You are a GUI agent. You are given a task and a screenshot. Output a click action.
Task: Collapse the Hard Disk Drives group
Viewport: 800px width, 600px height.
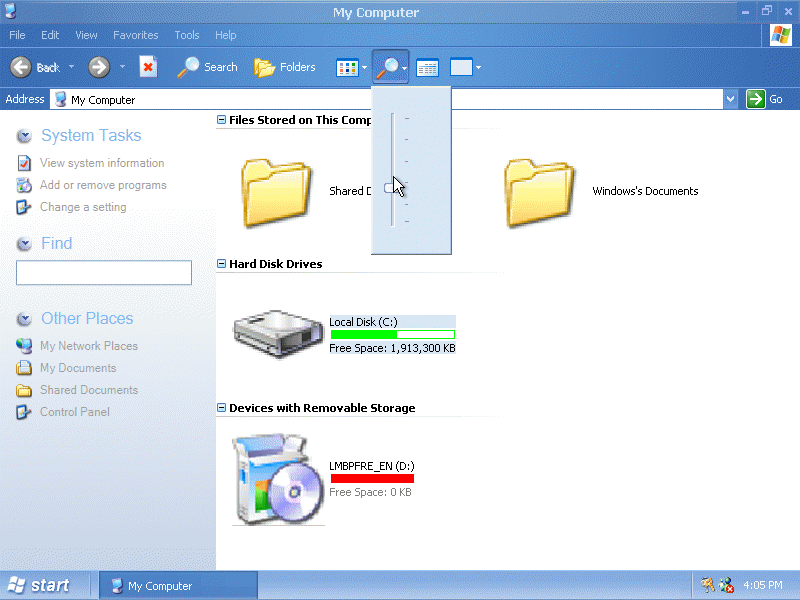tap(221, 264)
